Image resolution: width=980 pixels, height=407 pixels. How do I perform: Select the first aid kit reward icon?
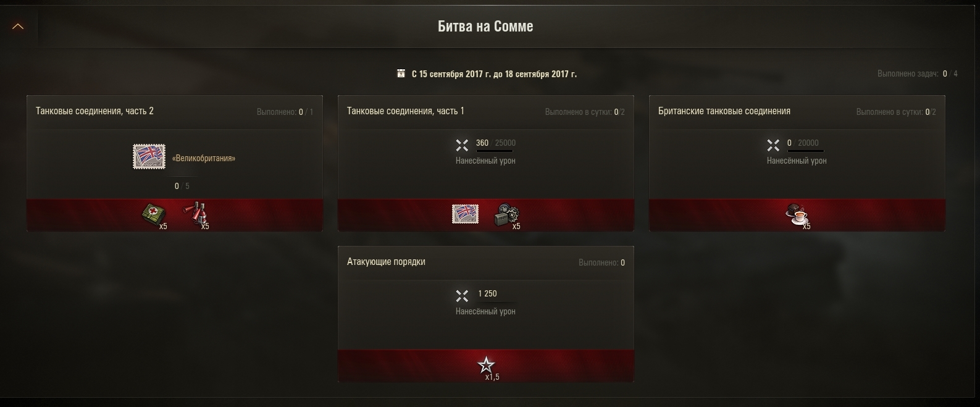(154, 214)
